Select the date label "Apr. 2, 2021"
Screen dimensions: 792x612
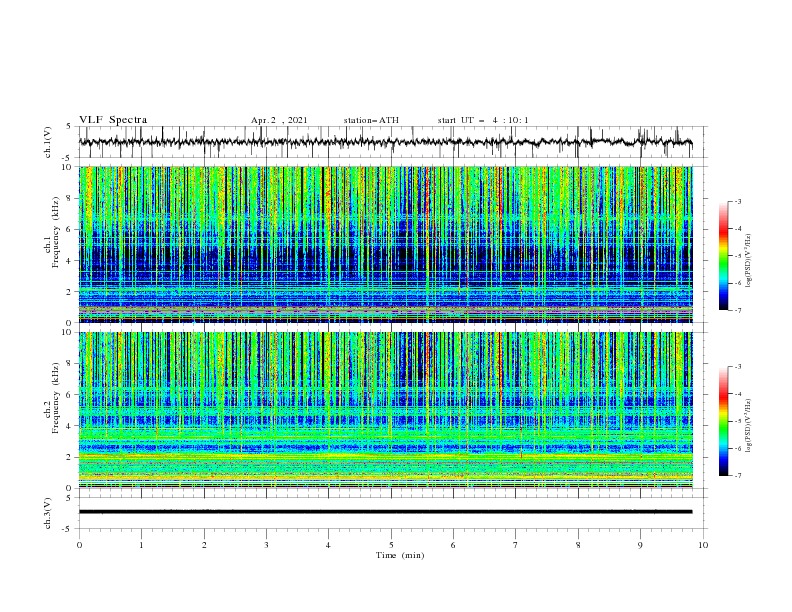pyautogui.click(x=279, y=120)
